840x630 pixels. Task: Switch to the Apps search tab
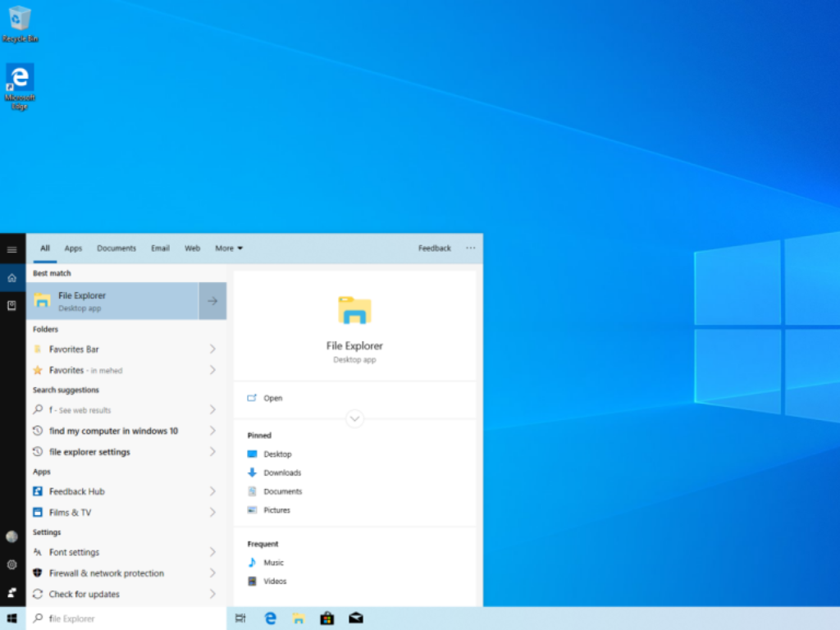[73, 249]
